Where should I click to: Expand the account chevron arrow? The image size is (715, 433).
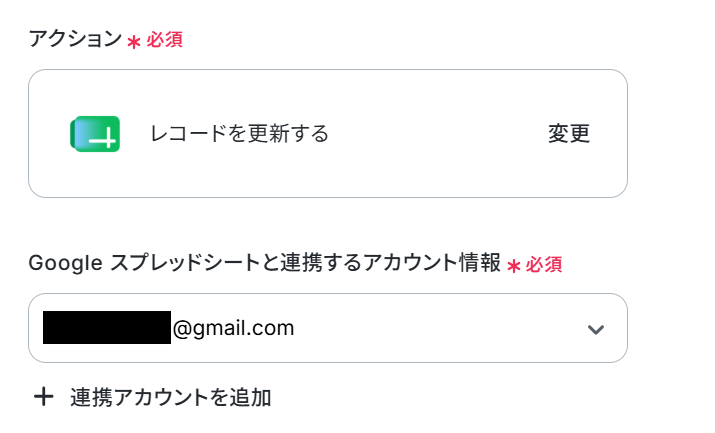(x=596, y=329)
